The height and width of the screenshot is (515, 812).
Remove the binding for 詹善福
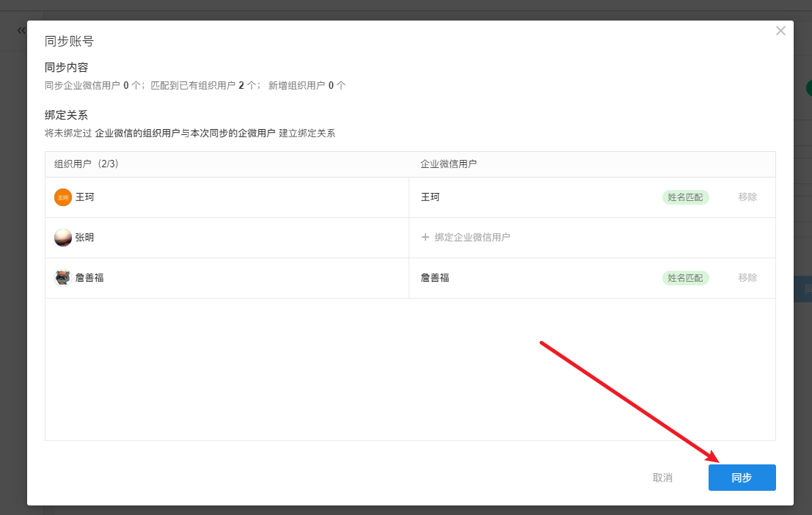pyautogui.click(x=747, y=278)
